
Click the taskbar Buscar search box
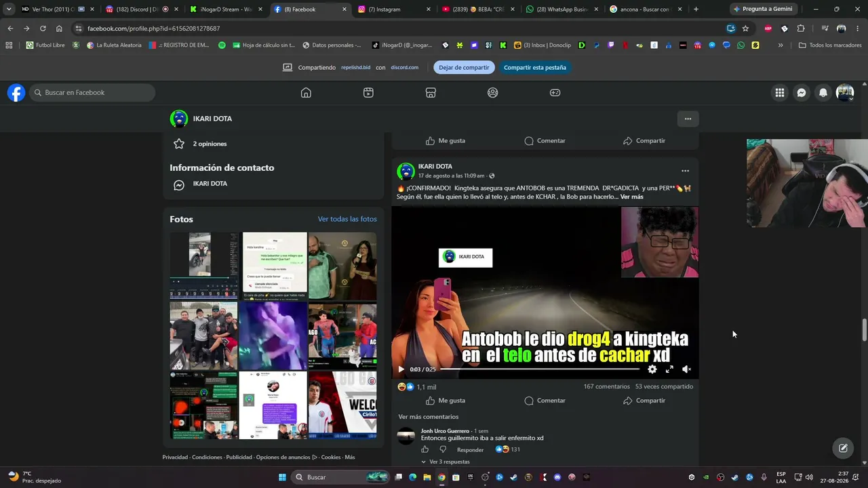point(341,477)
